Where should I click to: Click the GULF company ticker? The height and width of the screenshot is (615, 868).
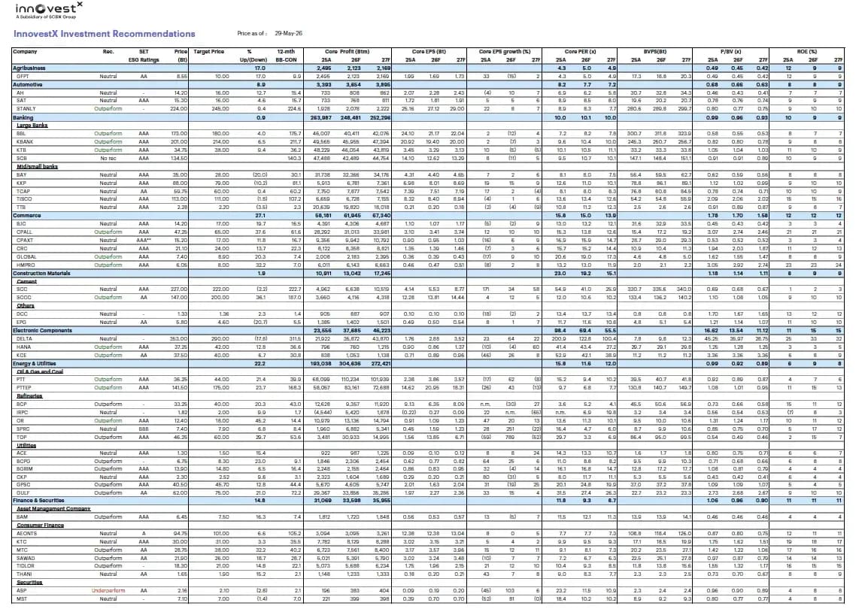tap(23, 492)
